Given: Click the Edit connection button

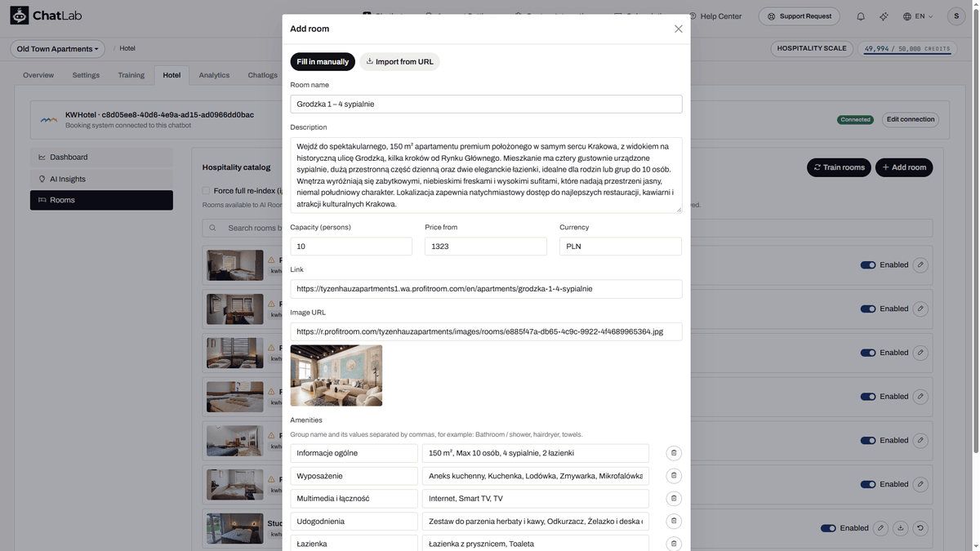Looking at the screenshot, I should [x=911, y=119].
